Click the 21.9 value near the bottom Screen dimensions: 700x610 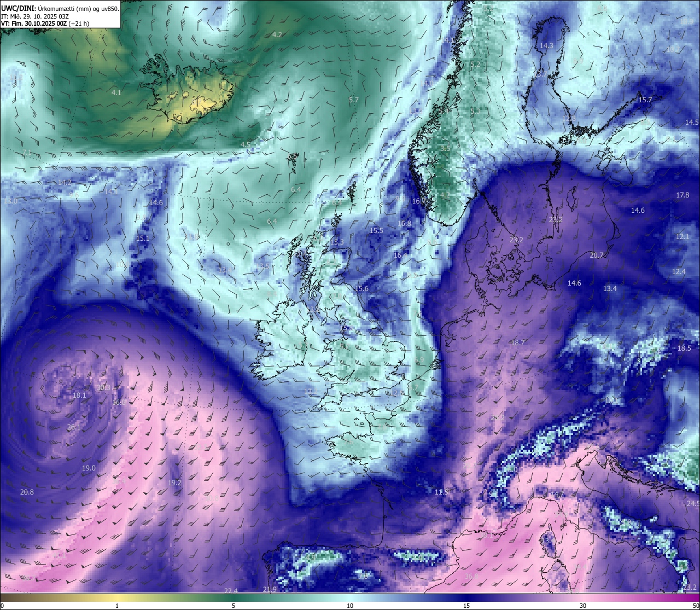(x=269, y=589)
